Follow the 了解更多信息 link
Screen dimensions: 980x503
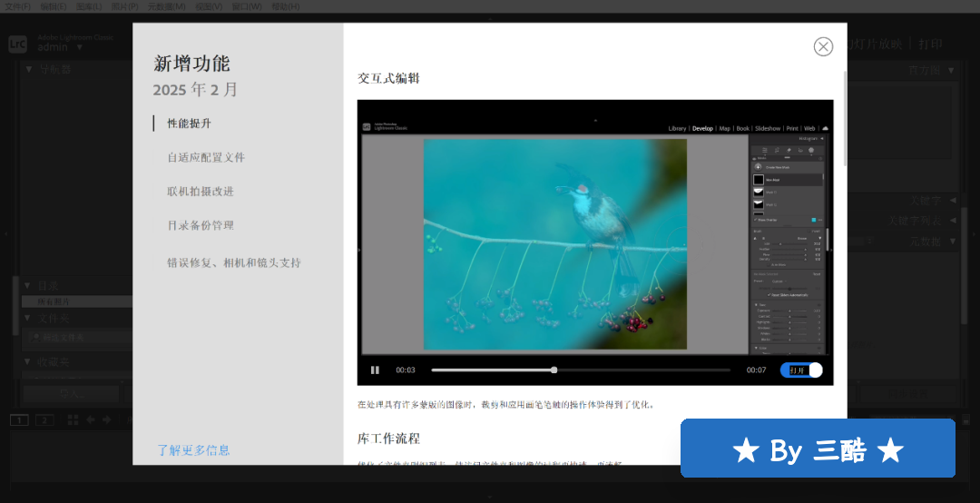coord(193,449)
